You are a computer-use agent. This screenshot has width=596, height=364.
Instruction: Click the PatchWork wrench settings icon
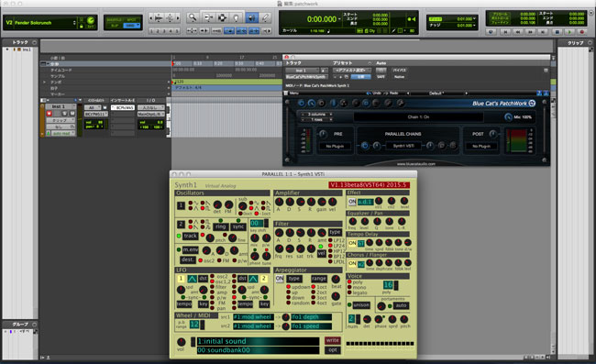[401, 103]
